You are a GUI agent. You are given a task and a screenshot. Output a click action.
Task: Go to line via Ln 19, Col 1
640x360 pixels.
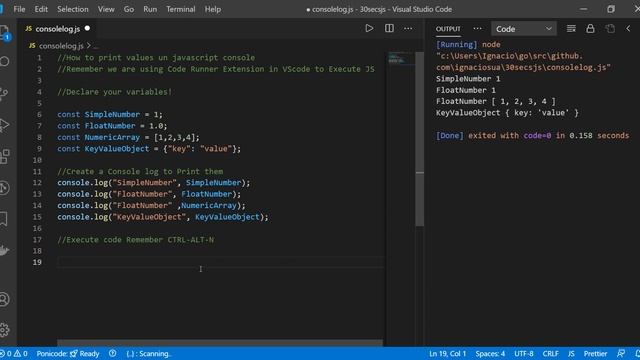pos(447,353)
